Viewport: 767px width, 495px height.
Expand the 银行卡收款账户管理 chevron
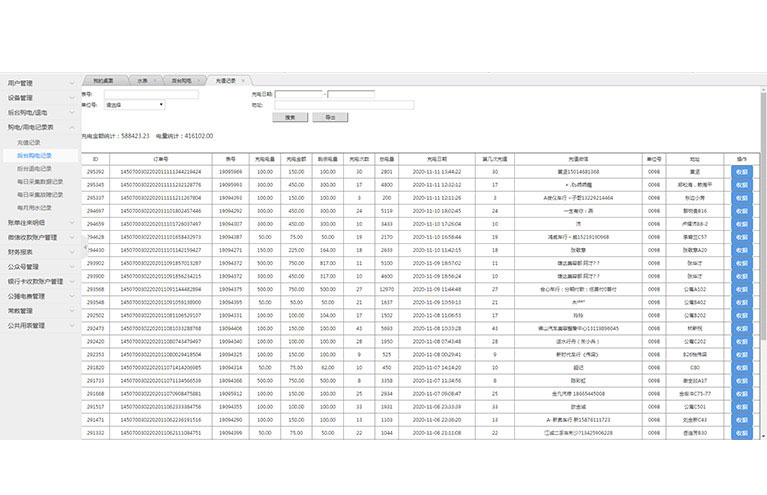[x=72, y=281]
